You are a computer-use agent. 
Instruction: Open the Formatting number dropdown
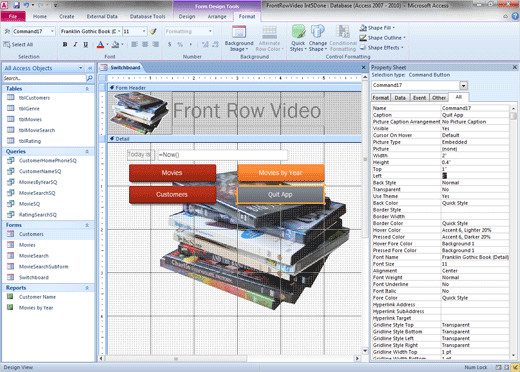(210, 31)
